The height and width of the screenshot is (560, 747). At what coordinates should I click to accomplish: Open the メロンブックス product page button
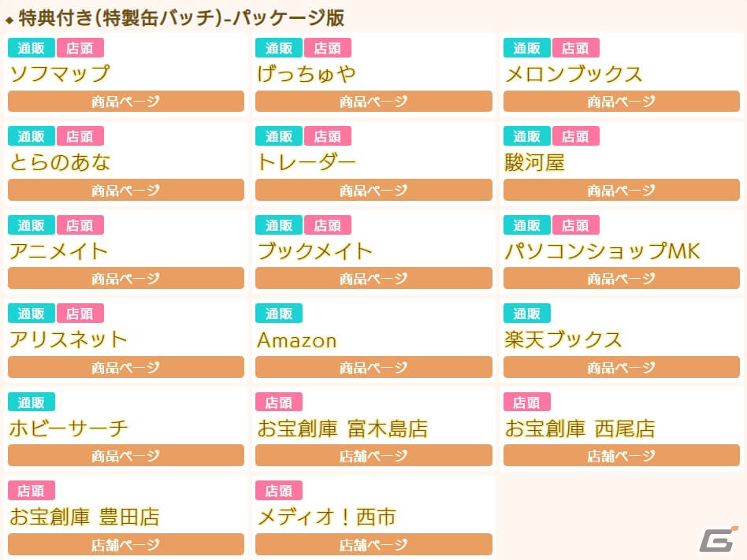(x=621, y=102)
